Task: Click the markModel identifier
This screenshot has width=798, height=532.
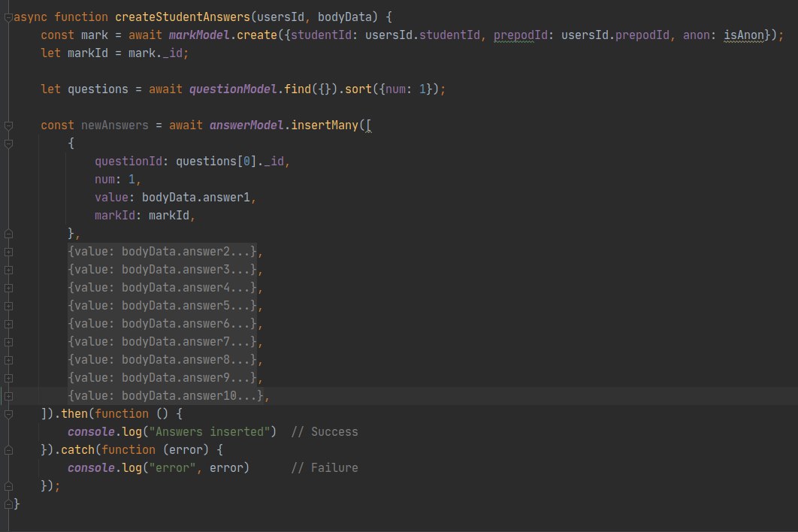Action: 199,35
